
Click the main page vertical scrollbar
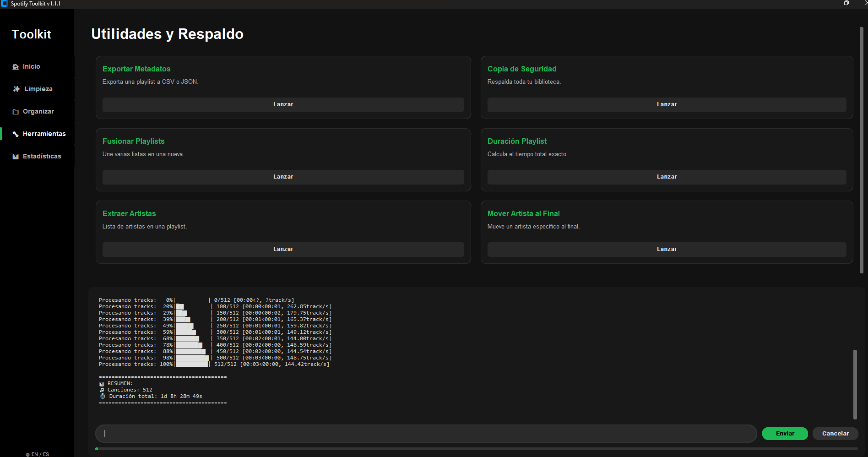861,150
